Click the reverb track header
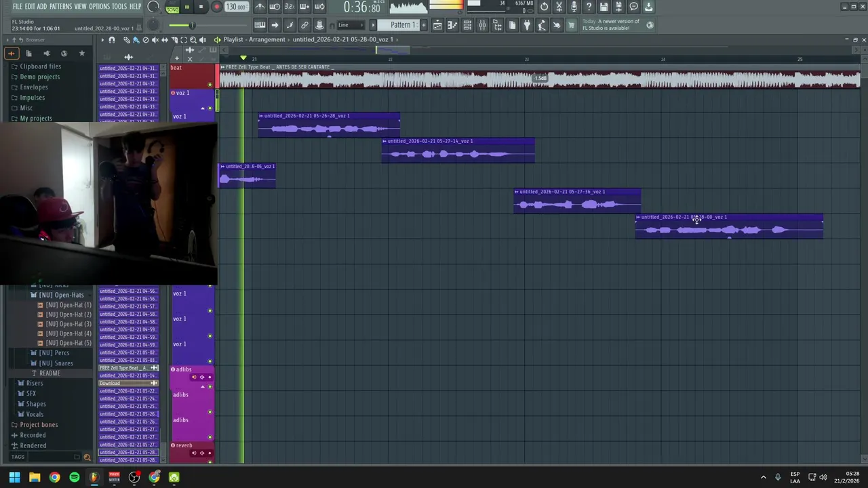868x488 pixels. [192, 453]
